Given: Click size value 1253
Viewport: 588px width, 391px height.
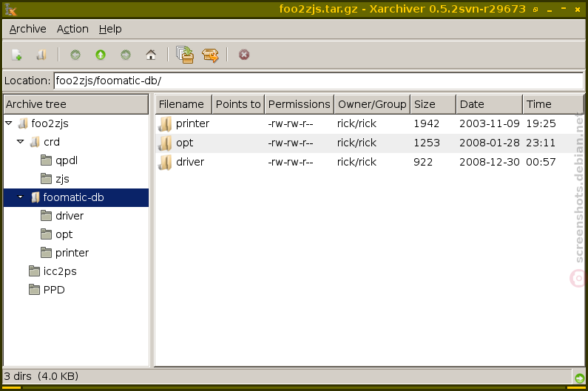Looking at the screenshot, I should click(x=426, y=143).
